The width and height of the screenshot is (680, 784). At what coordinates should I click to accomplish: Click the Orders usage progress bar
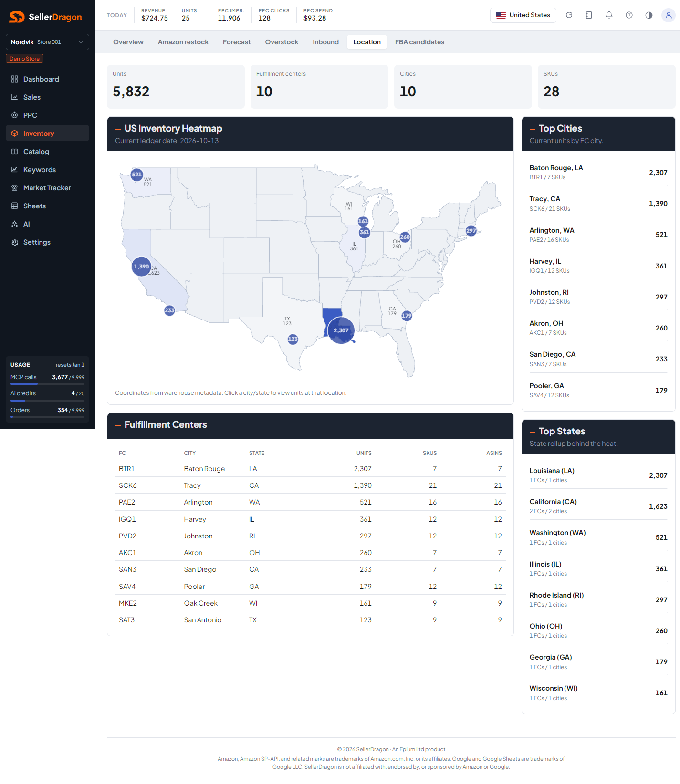47,417
